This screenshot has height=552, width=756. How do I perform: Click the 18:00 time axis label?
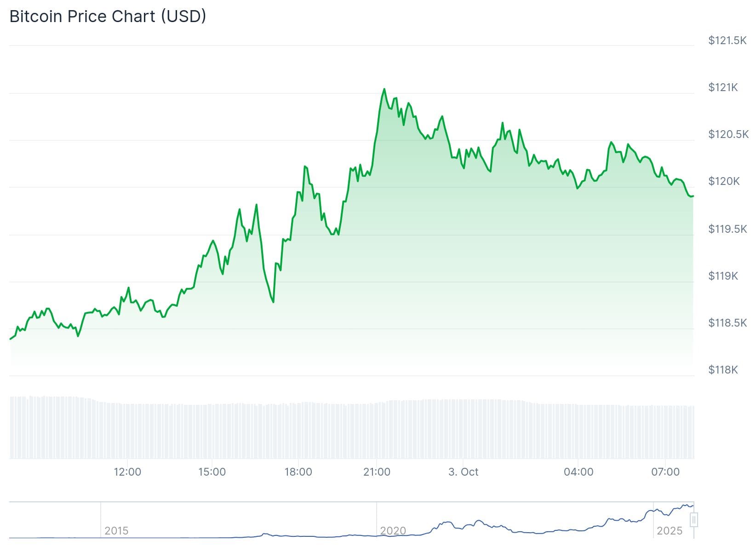tap(298, 471)
